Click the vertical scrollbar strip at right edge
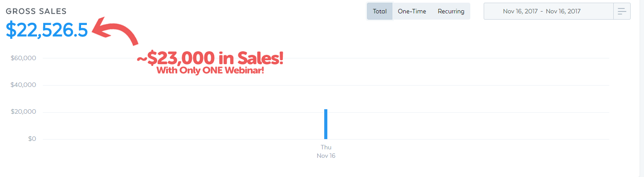This screenshot has width=644, height=177. [642, 88]
